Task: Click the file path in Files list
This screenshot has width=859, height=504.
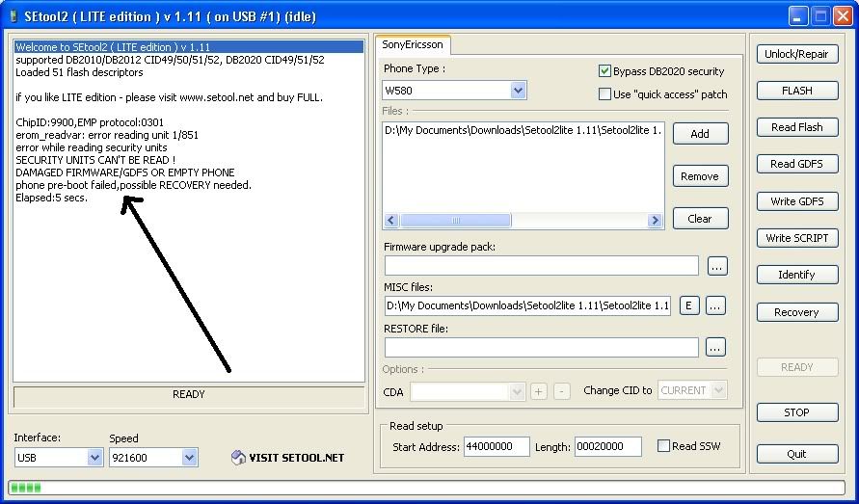Action: point(523,130)
